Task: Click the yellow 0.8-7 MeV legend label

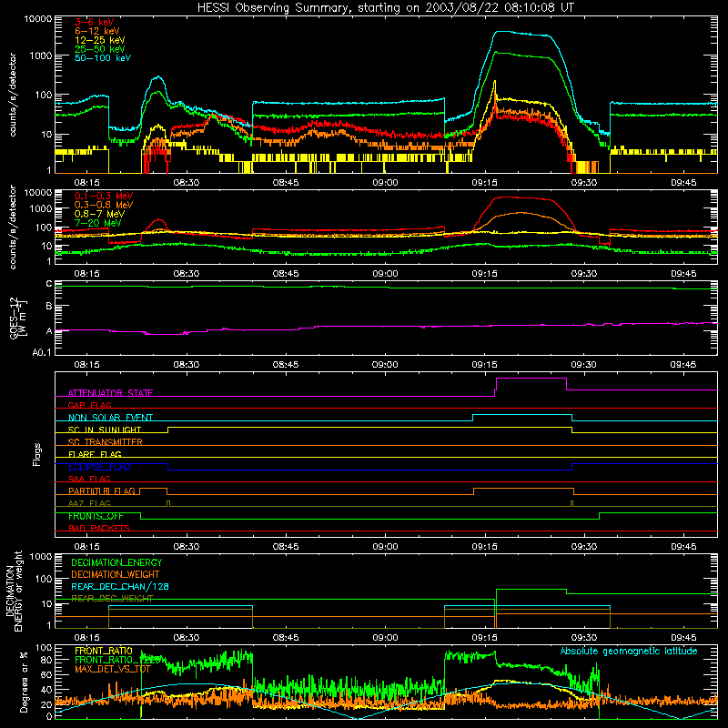Action: pyautogui.click(x=99, y=214)
